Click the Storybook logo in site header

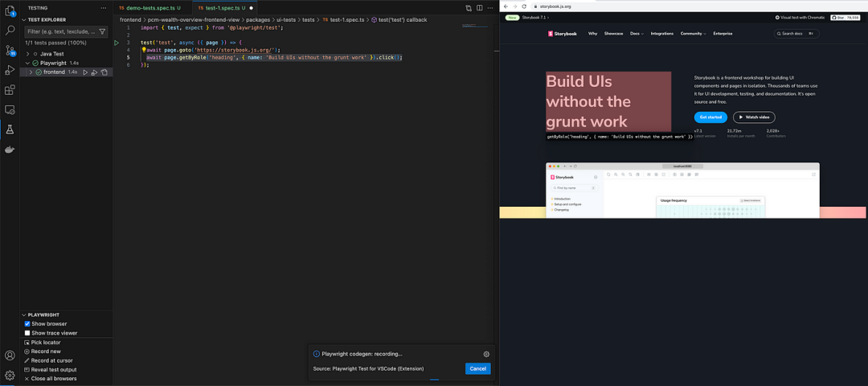(x=562, y=34)
